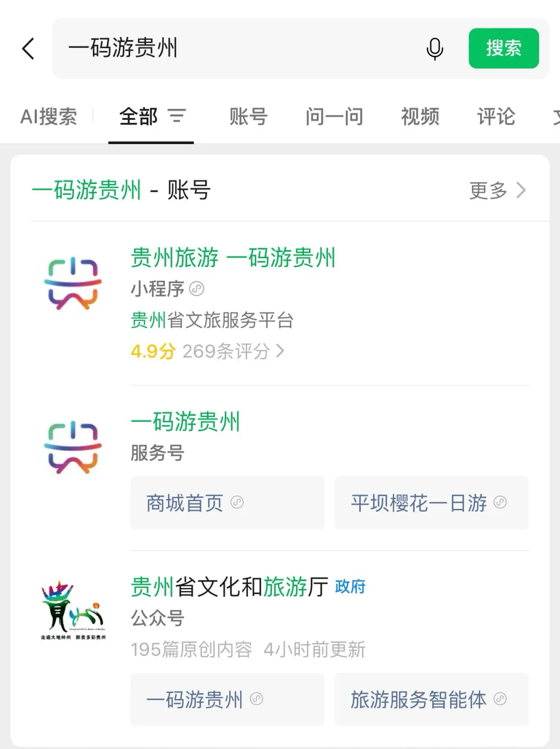Open the 一码游贵州 服务号 logo
Image resolution: width=560 pixels, height=749 pixels.
[x=73, y=447]
